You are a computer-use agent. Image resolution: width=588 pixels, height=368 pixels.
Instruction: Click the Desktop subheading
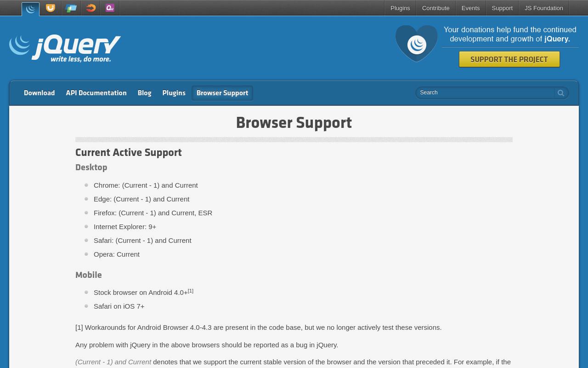(91, 167)
